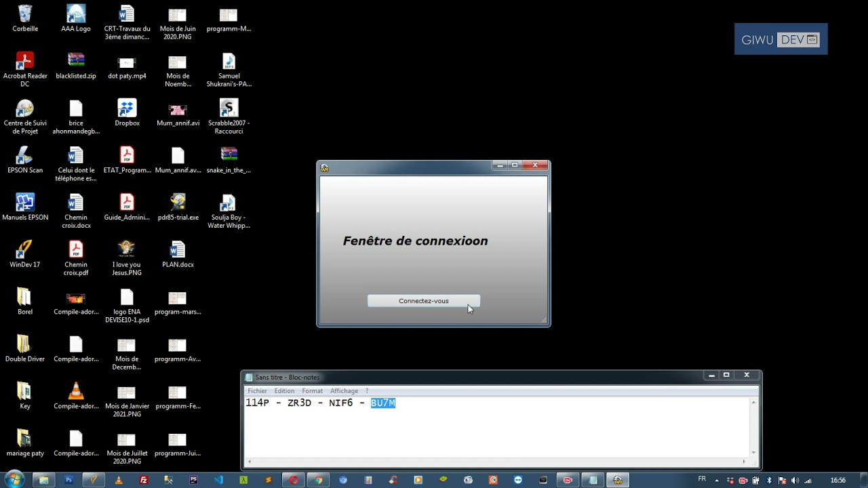
Task: Close the connexion window
Action: tap(534, 165)
